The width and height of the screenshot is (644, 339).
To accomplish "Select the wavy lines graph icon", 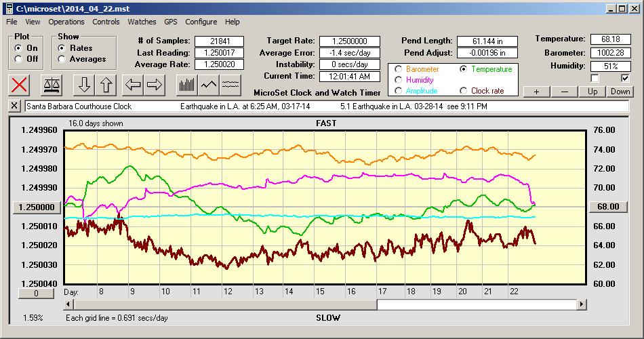I will tap(230, 85).
